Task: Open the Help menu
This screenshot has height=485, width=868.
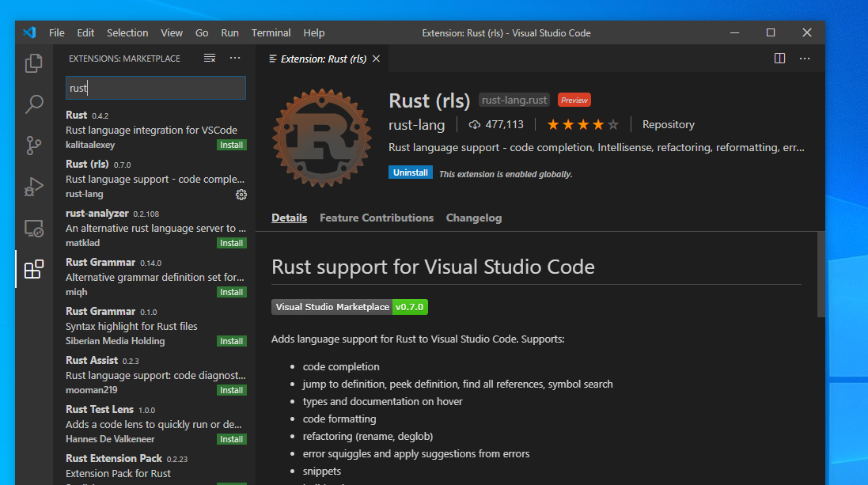Action: (x=314, y=32)
